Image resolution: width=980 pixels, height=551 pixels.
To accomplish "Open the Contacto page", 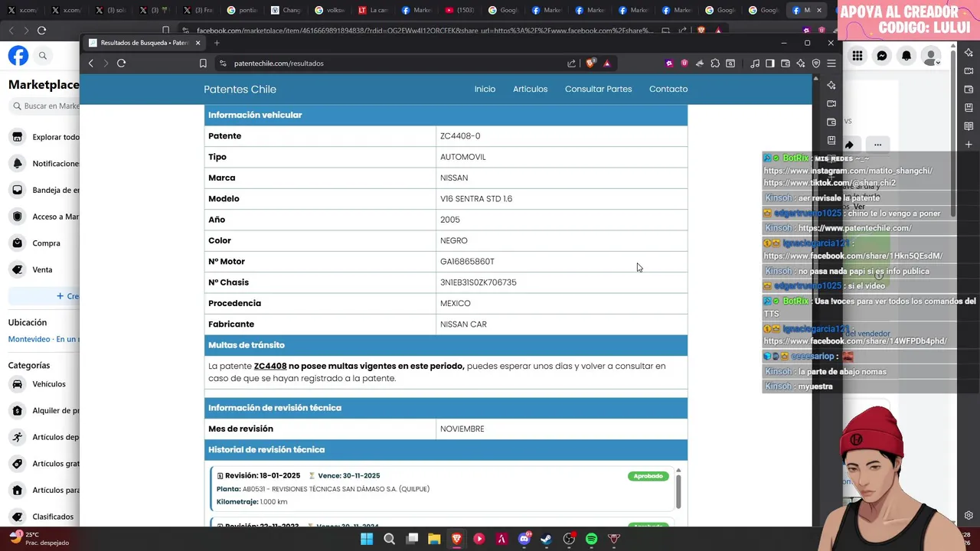I will click(668, 89).
